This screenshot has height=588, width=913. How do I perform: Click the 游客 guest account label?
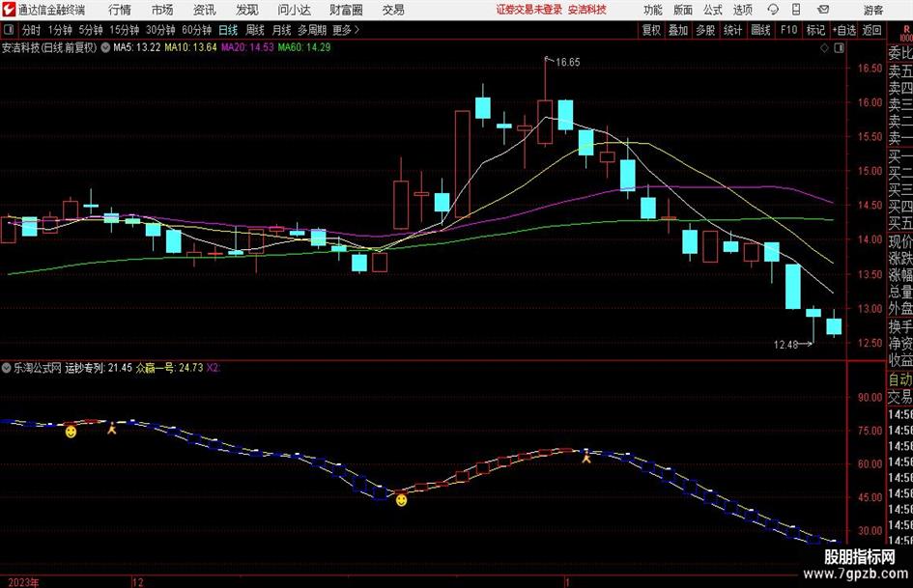click(873, 10)
